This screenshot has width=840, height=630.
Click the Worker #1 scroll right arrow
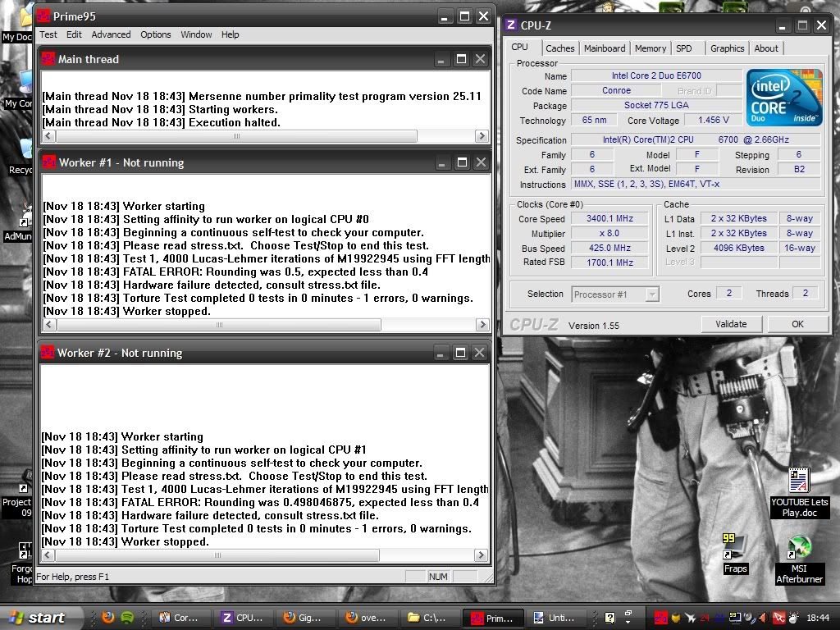pos(482,325)
